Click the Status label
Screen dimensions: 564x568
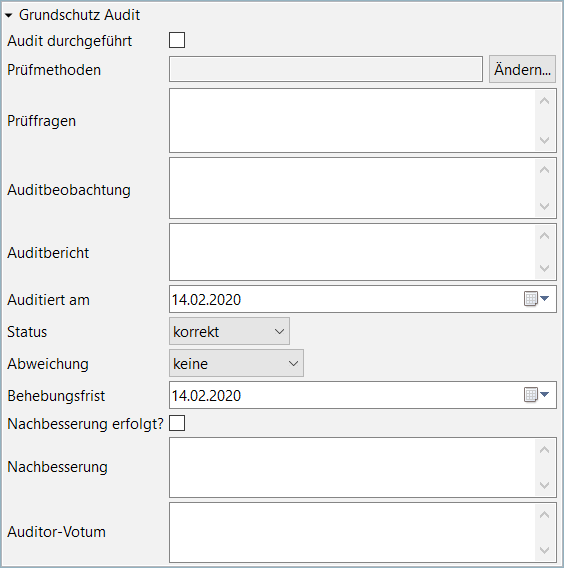27,332
